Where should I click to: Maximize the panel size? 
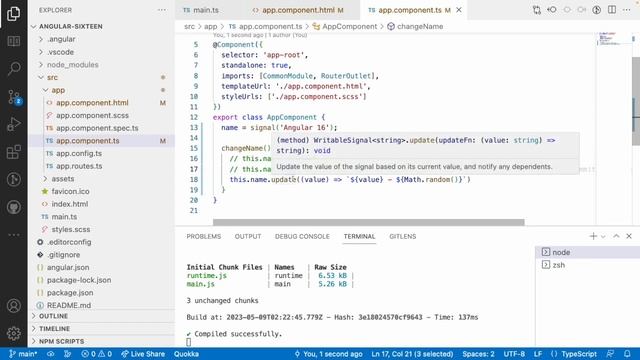[616, 236]
